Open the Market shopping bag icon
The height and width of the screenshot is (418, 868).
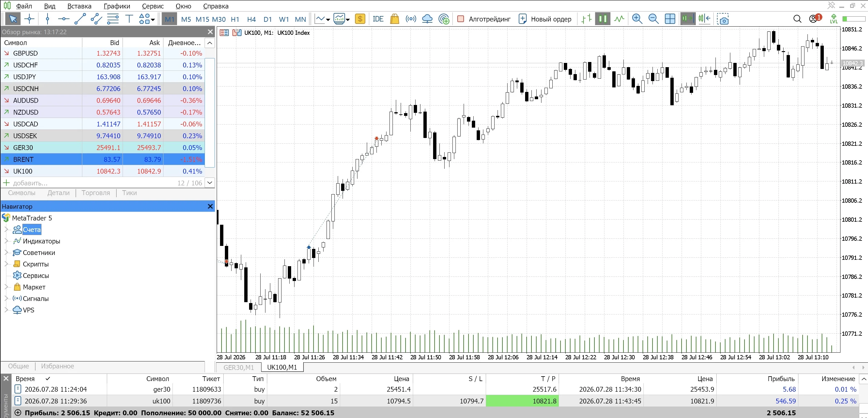(395, 19)
